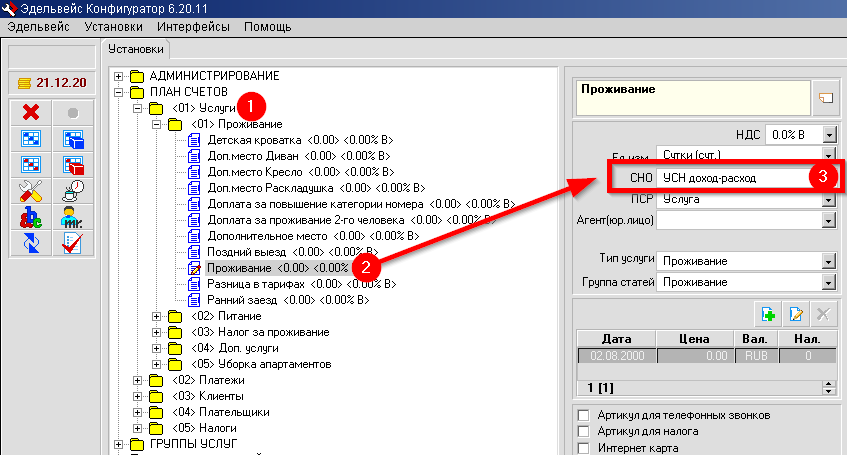The image size is (847, 455).
Task: Click the person 'mr.' icon
Action: (x=72, y=216)
